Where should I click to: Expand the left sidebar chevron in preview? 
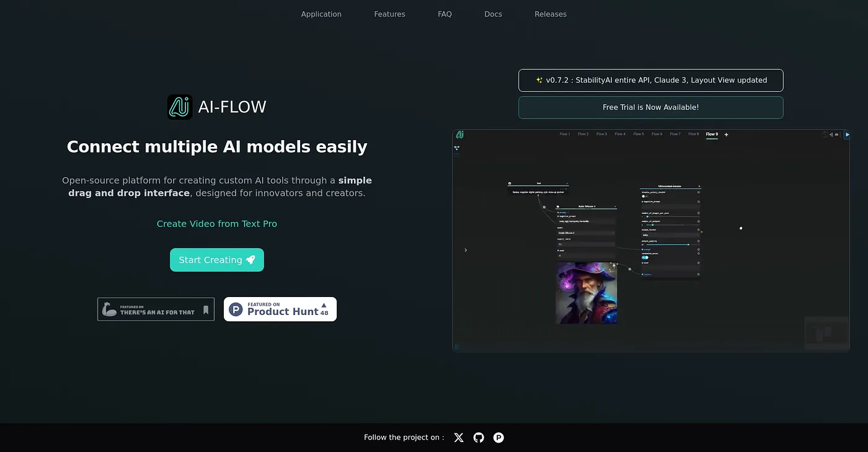[x=466, y=250]
